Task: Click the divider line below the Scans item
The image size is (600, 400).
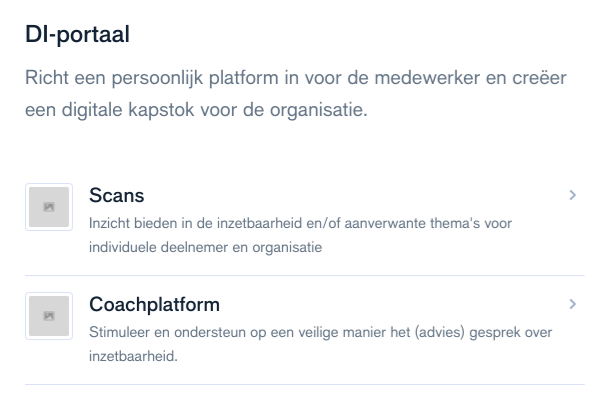Action: point(305,275)
